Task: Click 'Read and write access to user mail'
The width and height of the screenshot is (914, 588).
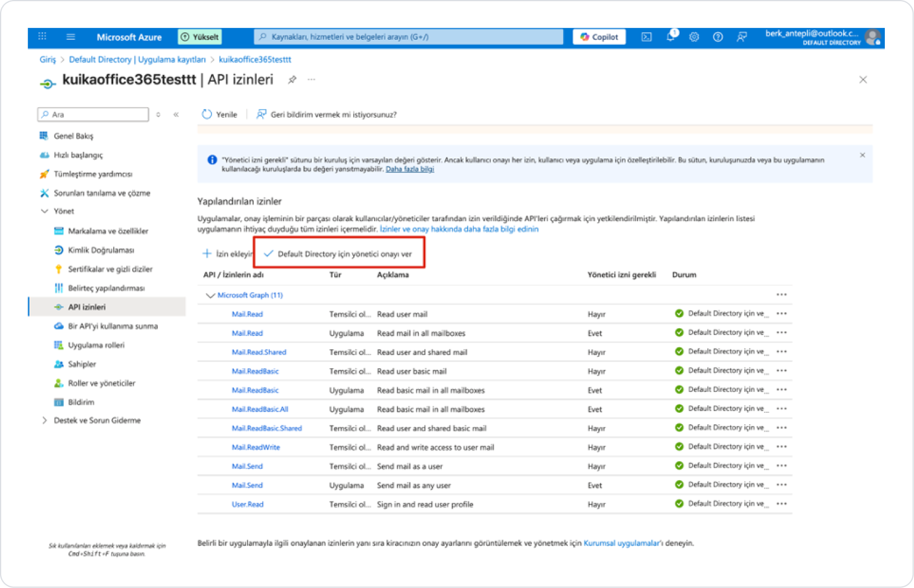Action: coord(436,447)
